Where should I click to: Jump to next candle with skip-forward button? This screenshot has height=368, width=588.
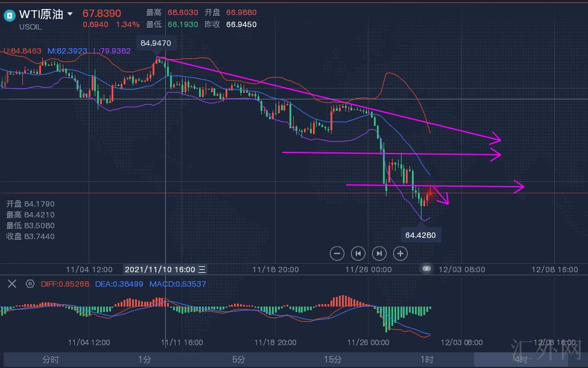tap(379, 254)
